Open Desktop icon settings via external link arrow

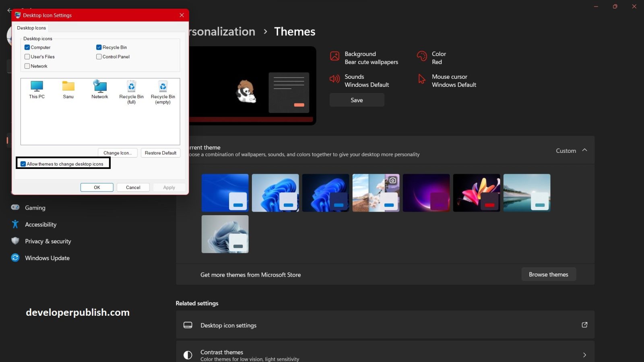tap(584, 325)
